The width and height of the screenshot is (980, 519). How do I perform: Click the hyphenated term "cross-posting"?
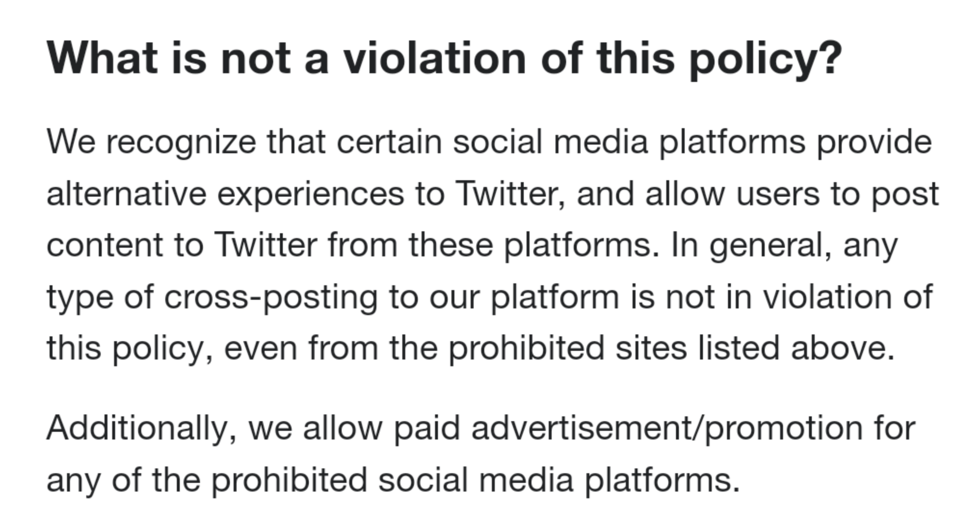[271, 298]
